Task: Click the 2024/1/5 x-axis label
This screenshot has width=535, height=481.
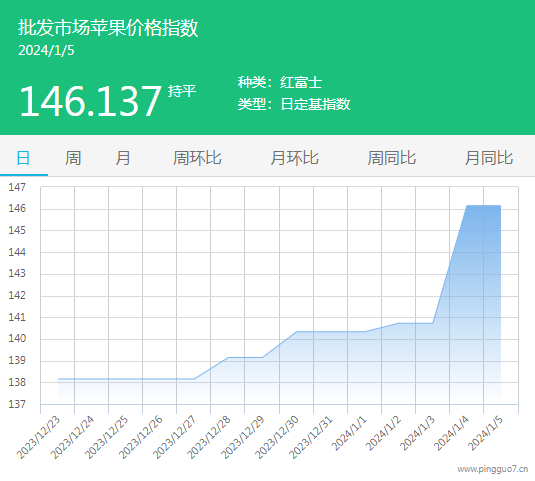Action: click(485, 433)
